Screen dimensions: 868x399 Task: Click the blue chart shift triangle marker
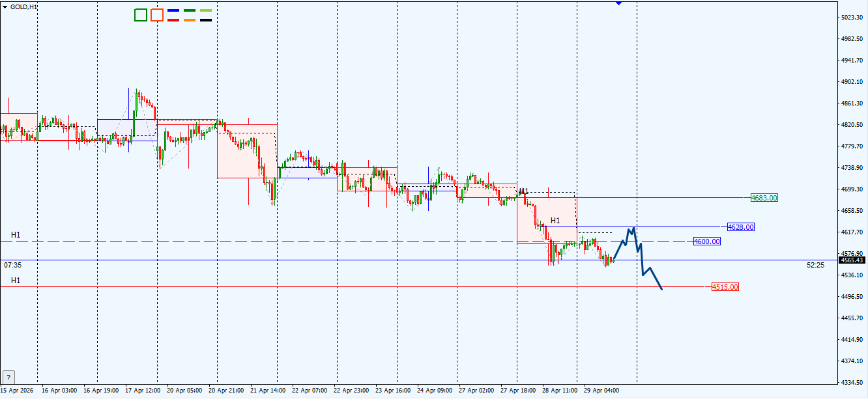(x=618, y=3)
